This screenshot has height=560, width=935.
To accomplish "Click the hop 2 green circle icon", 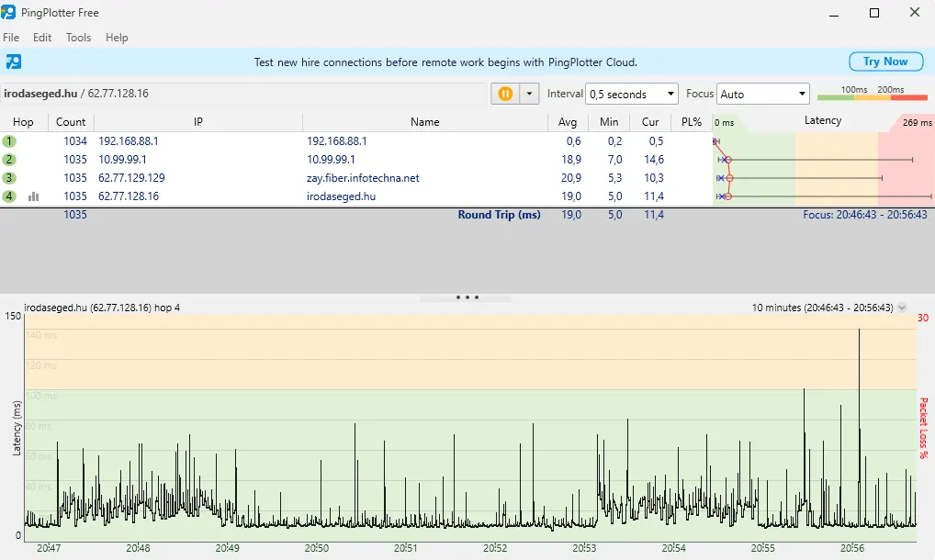I will click(x=9, y=160).
